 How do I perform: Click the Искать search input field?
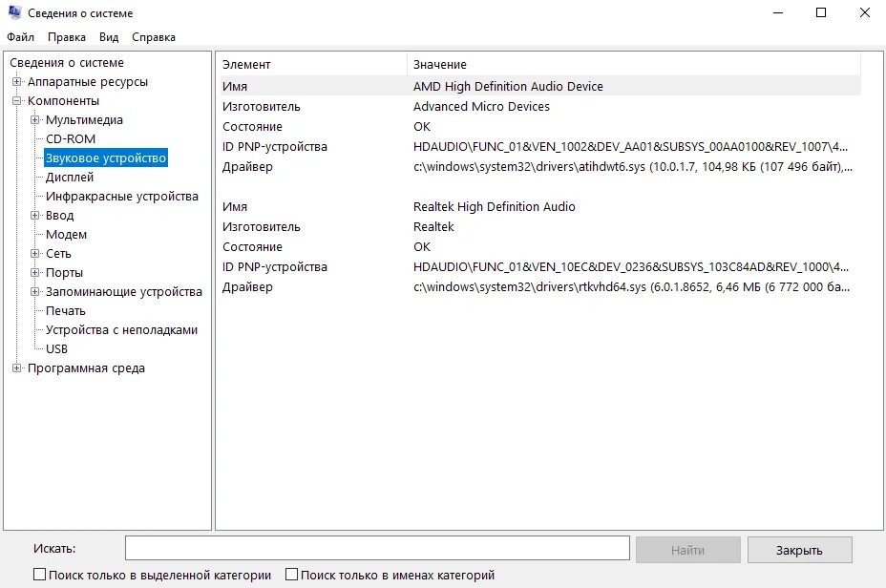click(x=377, y=549)
